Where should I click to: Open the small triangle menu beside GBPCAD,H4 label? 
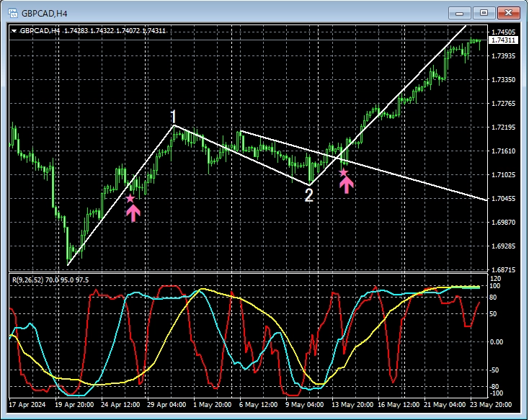pos(14,30)
